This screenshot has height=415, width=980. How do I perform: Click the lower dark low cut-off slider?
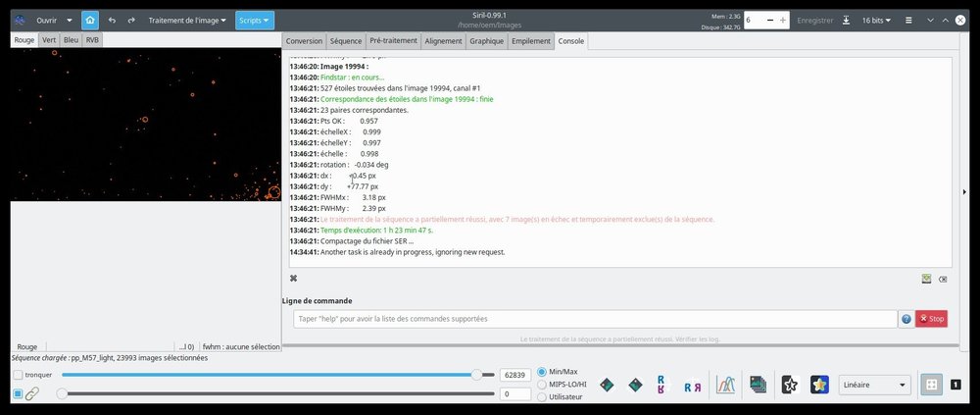(278, 393)
